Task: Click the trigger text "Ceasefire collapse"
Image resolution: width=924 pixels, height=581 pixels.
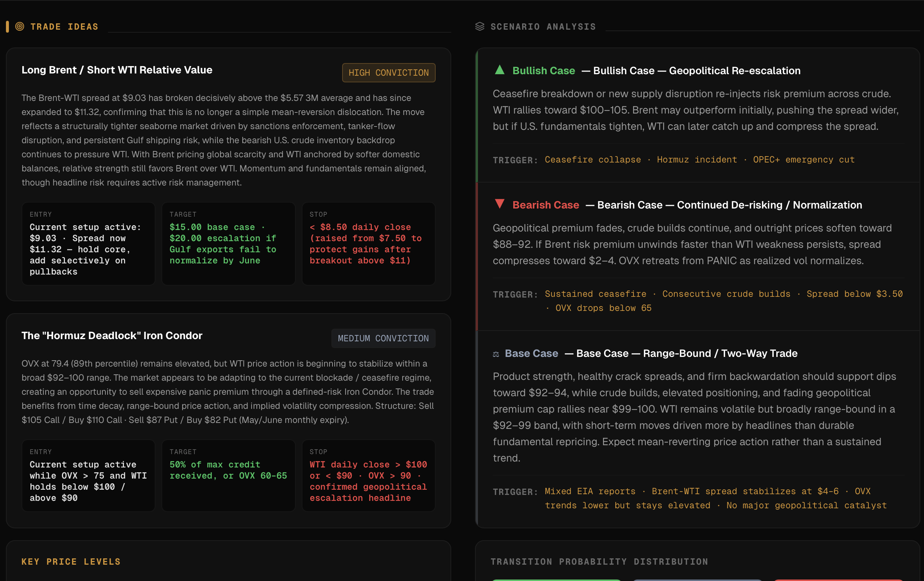Action: tap(593, 160)
